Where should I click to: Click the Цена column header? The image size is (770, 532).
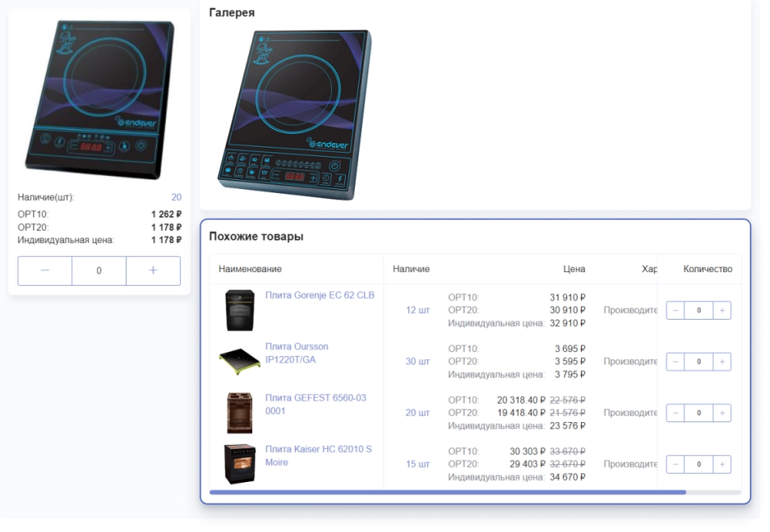[574, 269]
